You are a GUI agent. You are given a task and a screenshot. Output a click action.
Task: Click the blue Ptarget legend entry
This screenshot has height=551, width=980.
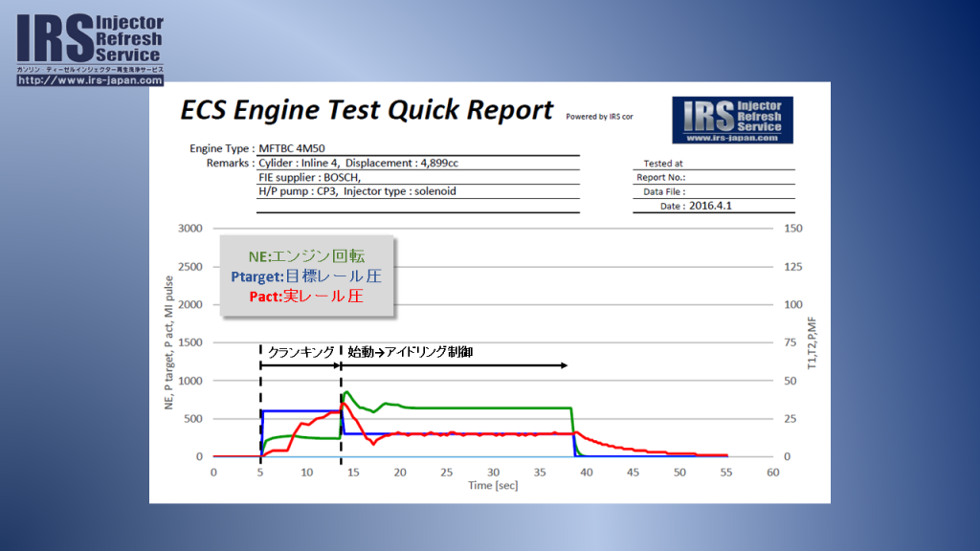[306, 276]
